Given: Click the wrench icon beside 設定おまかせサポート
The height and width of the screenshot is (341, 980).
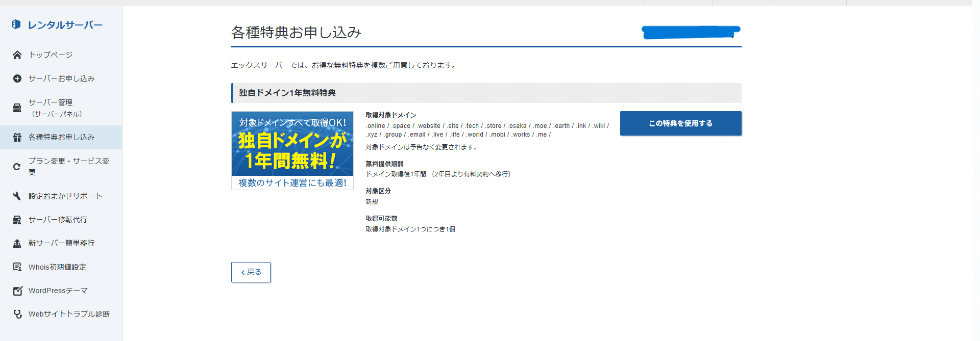Looking at the screenshot, I should [17, 196].
